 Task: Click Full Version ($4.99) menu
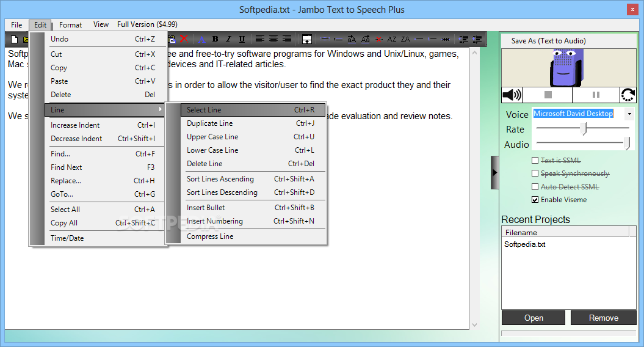click(147, 24)
